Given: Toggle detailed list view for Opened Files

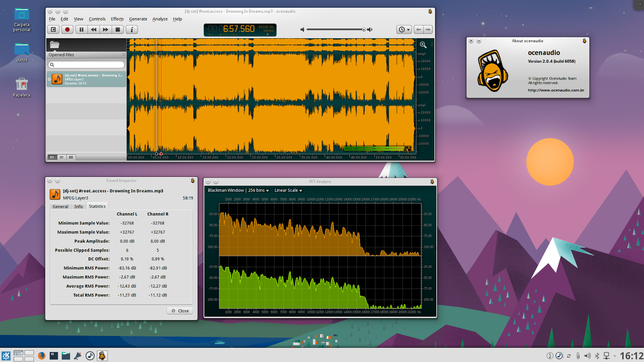Looking at the screenshot, I should click(x=52, y=157).
